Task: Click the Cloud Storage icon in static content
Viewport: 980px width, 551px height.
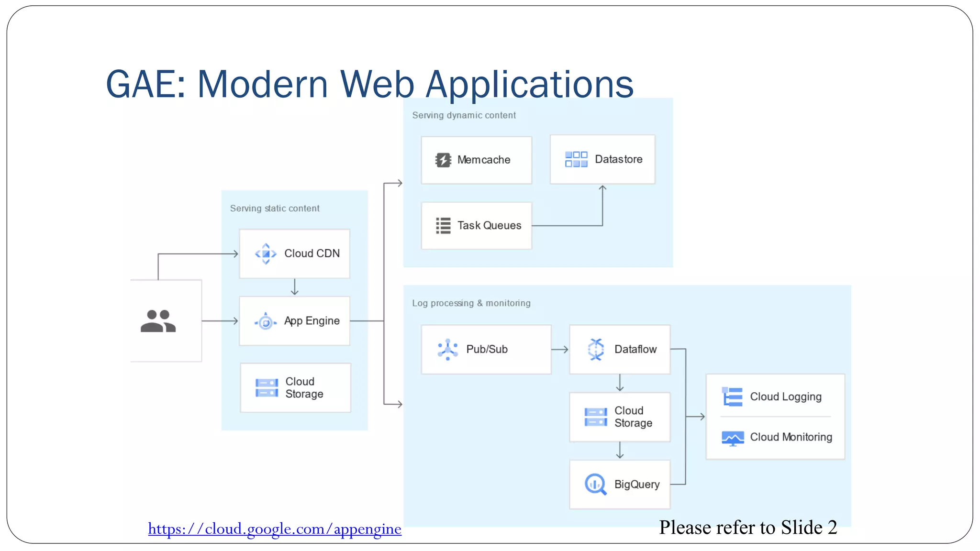Action: tap(267, 388)
